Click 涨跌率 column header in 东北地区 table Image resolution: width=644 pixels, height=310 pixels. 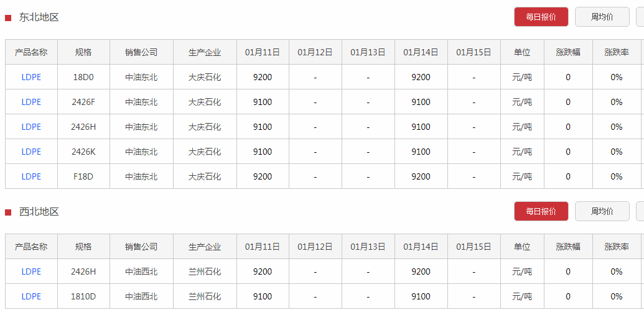coord(616,52)
